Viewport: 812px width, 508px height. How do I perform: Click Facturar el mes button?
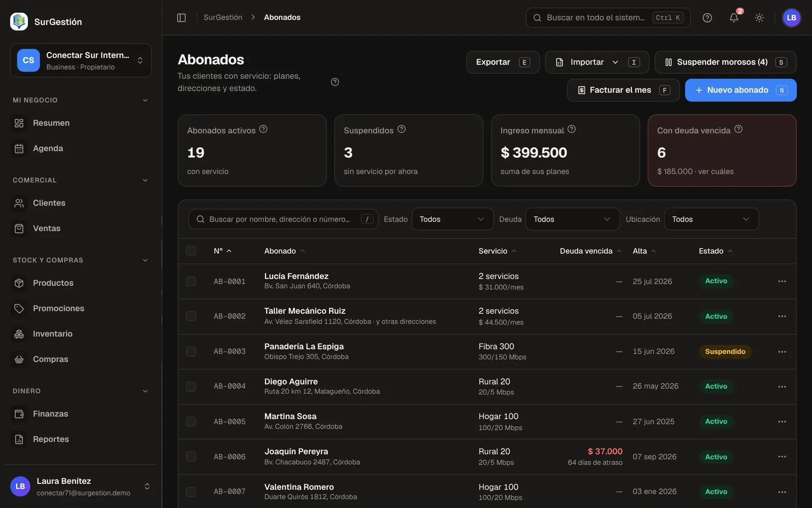[623, 90]
